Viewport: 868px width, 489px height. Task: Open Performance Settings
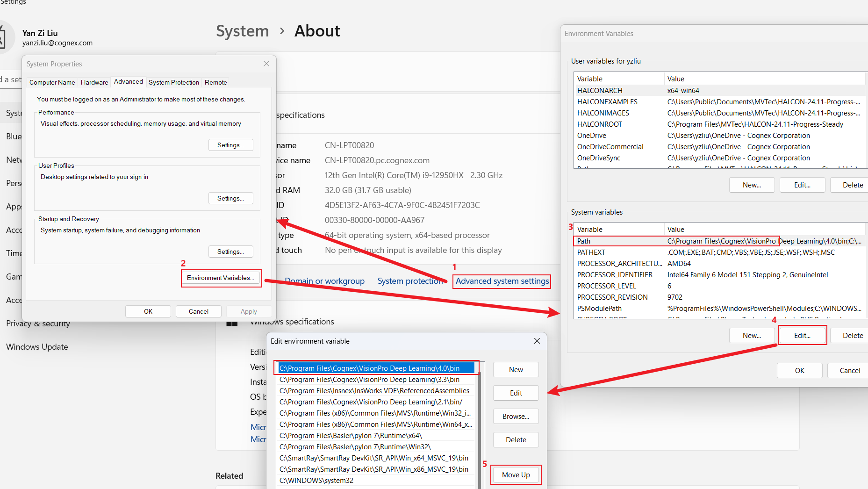(x=230, y=144)
